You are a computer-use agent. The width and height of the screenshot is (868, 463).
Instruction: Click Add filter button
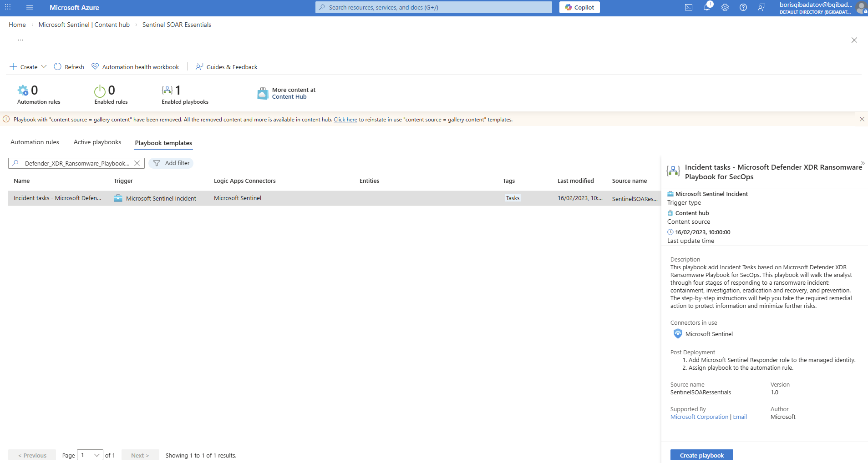click(171, 163)
